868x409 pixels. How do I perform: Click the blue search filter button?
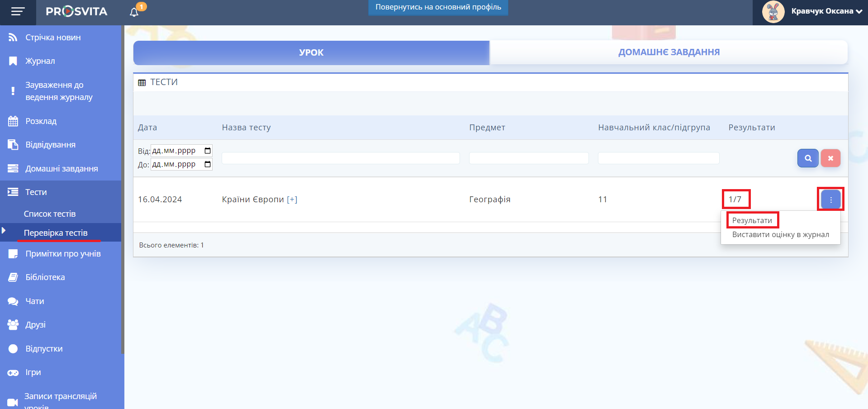pyautogui.click(x=807, y=158)
